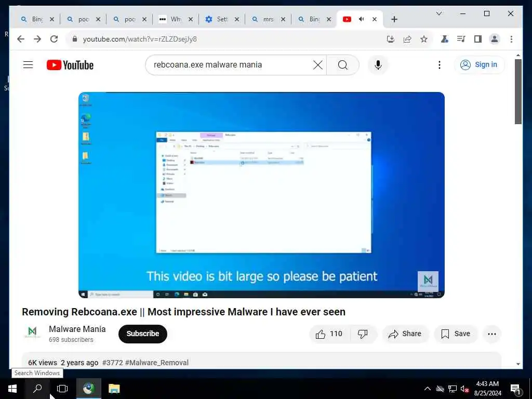Screen dimensions: 532x399
Task: Toggle the browser side panel
Action: [478, 39]
